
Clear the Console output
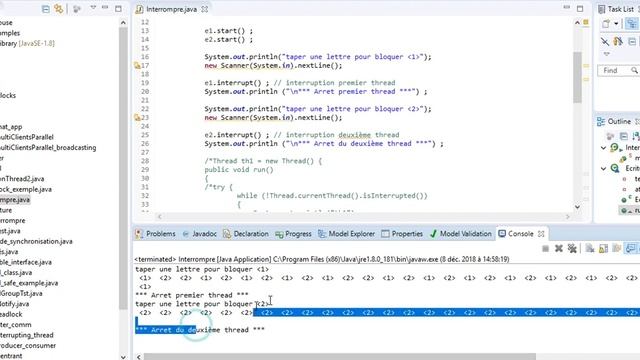(590, 249)
